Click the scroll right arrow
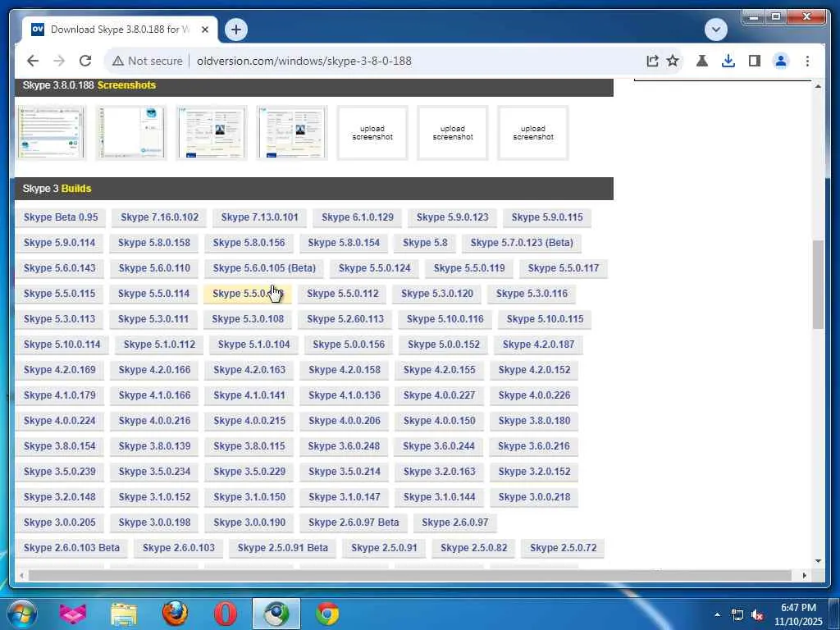This screenshot has width=840, height=630. tap(804, 575)
